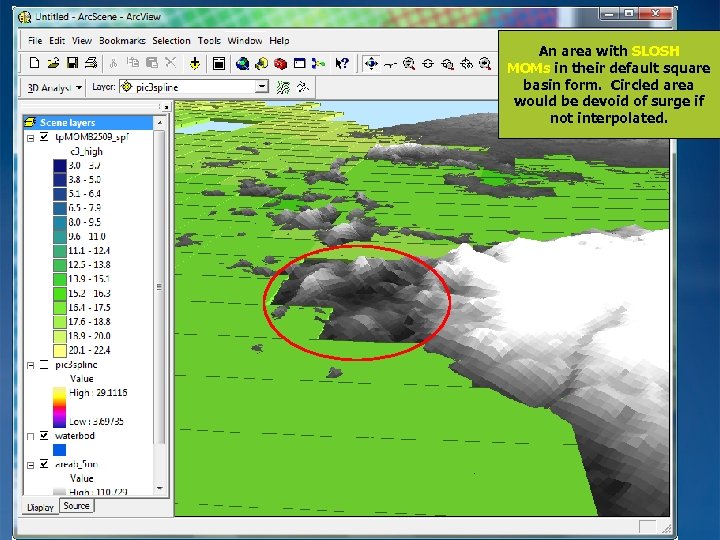Click the Paste icon

click(x=152, y=63)
